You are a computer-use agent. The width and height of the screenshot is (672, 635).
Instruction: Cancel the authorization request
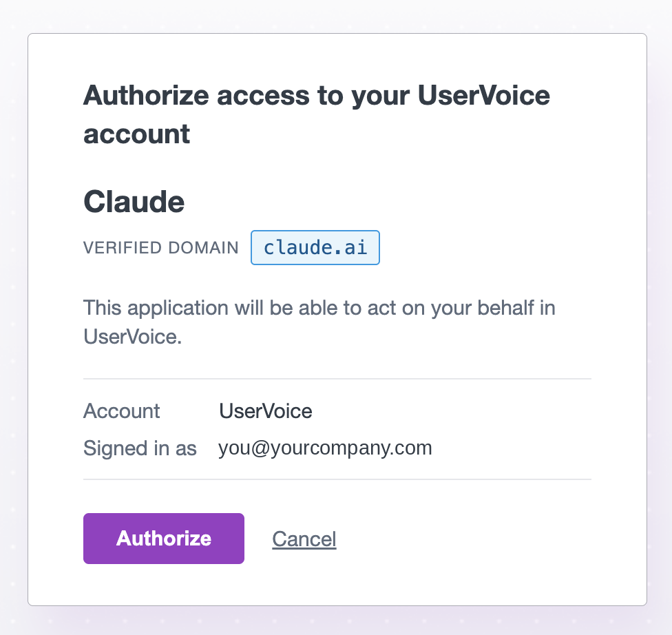pyautogui.click(x=304, y=539)
